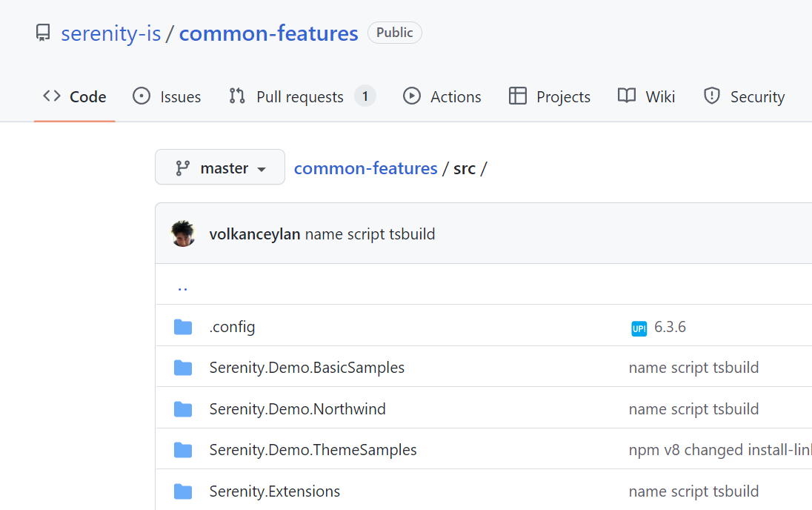812x510 pixels.
Task: Open the Projects tab
Action: click(x=550, y=96)
